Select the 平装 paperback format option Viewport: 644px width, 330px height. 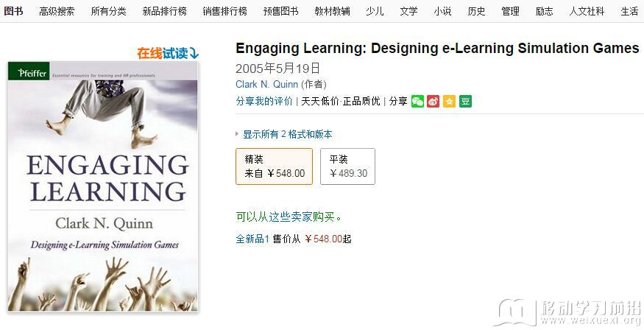[x=347, y=166]
